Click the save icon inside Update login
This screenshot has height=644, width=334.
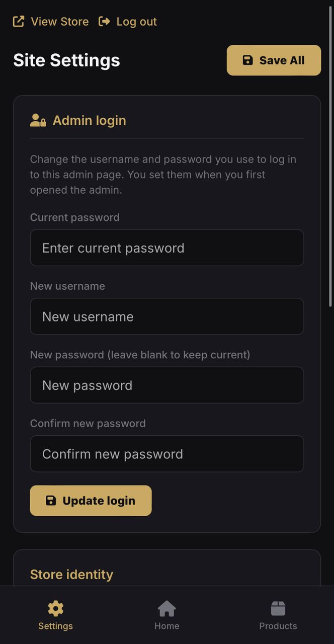pos(51,500)
